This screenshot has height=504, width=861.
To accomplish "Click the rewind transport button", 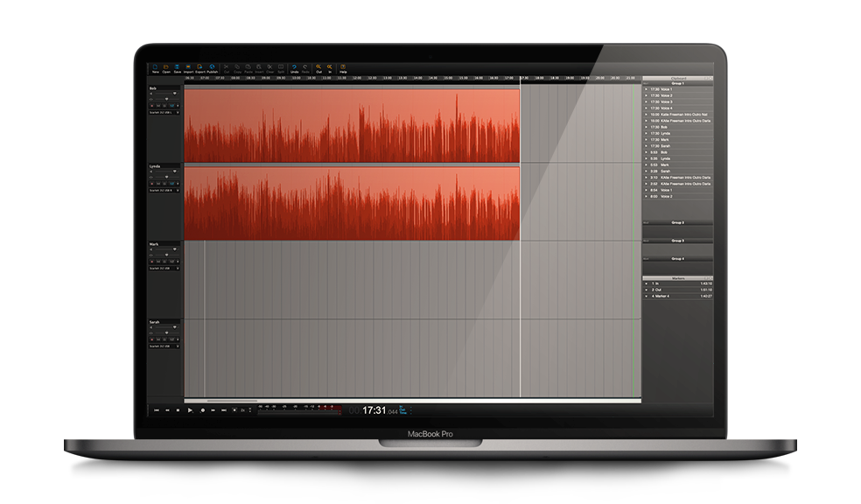I will [x=167, y=410].
